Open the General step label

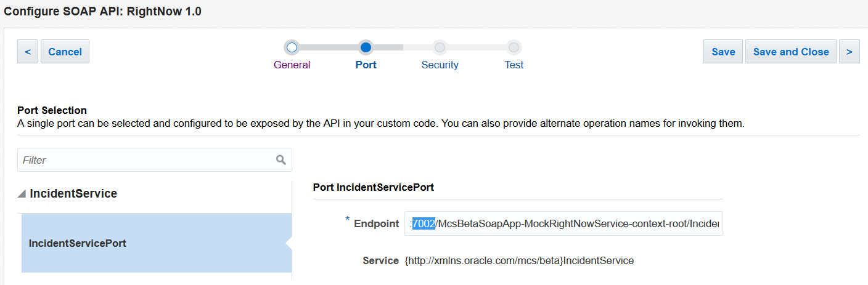tap(292, 65)
